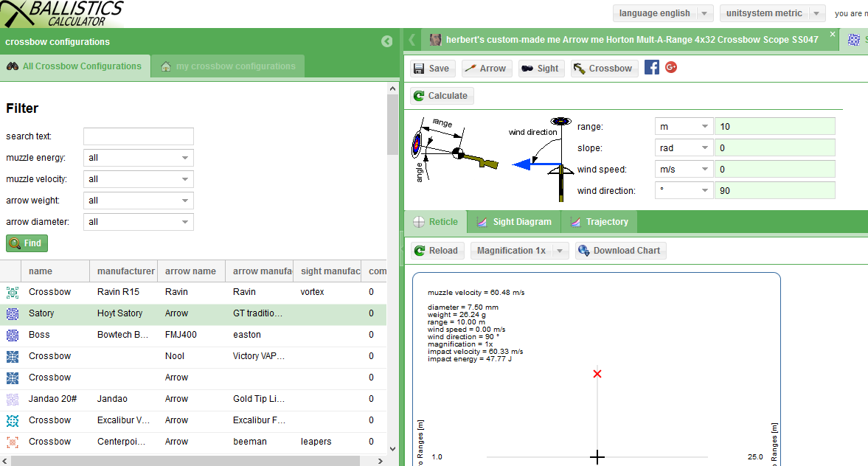Select the Reticle tab
The height and width of the screenshot is (466, 868).
click(x=436, y=222)
